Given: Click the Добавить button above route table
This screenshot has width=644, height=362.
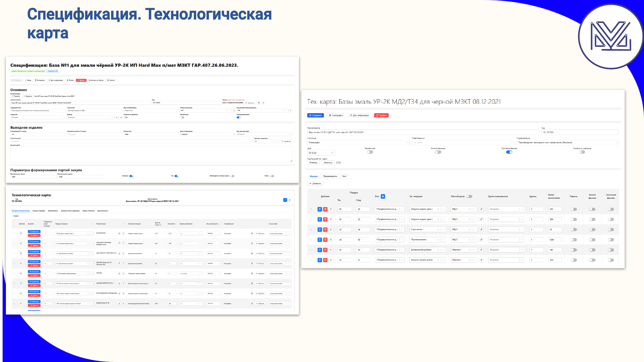Looking at the screenshot, I should coord(315,184).
